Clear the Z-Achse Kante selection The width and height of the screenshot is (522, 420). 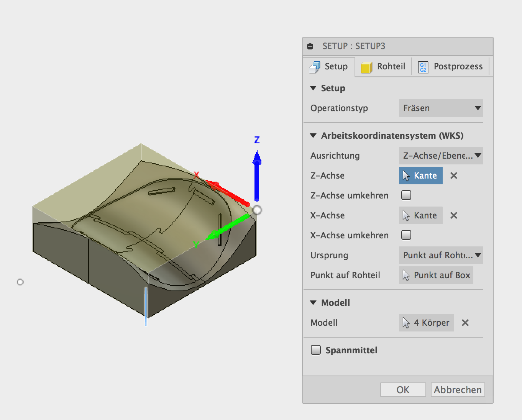point(454,176)
